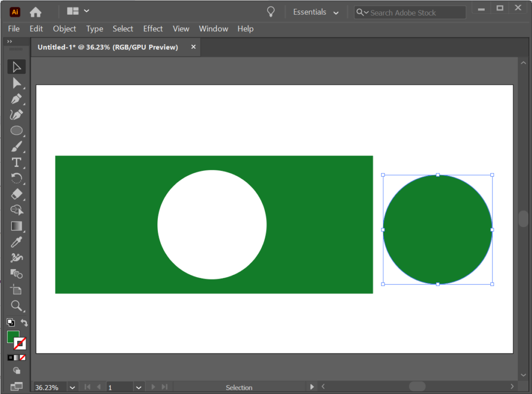Activate the Eraser tool
Screen dimensions: 532x394
pos(16,194)
